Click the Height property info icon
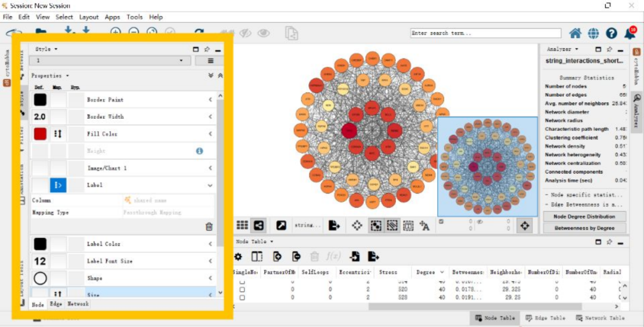The width and height of the screenshot is (644, 327). [200, 151]
